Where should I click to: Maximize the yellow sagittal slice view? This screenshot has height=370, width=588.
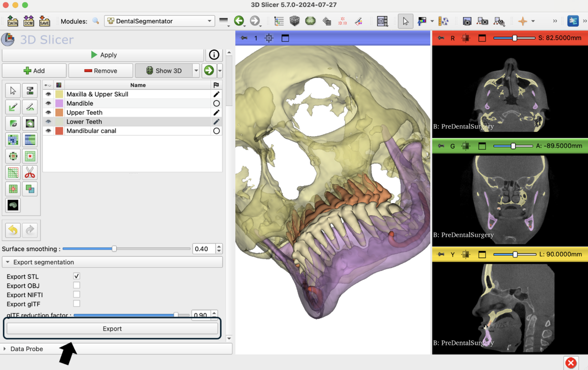click(482, 254)
